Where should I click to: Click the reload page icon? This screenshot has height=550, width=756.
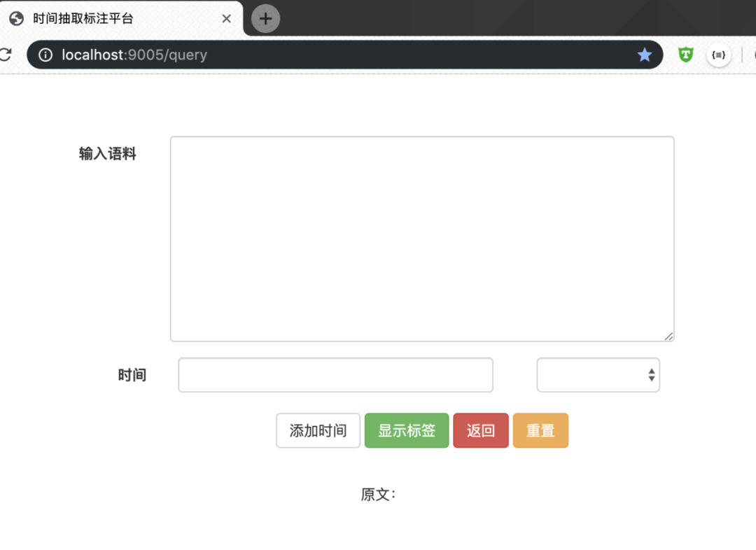click(x=6, y=55)
